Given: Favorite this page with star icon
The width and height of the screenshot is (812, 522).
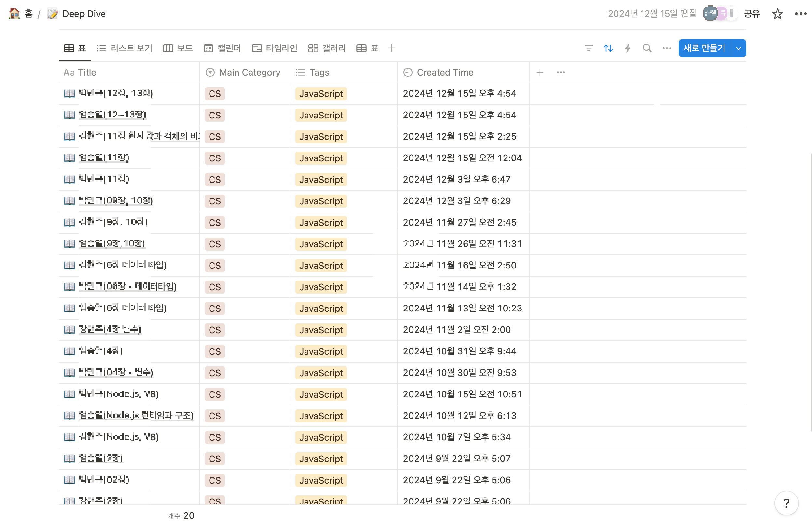Looking at the screenshot, I should [777, 14].
